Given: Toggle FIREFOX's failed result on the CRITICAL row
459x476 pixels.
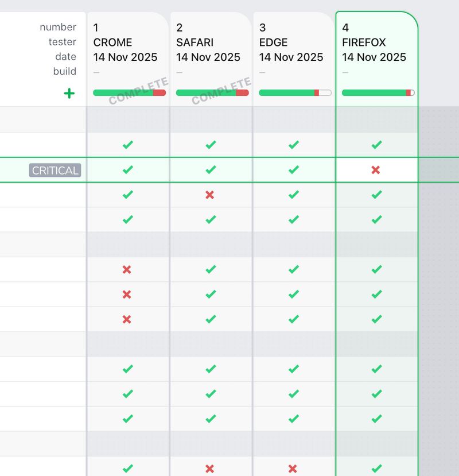Looking at the screenshot, I should pyautogui.click(x=376, y=169).
